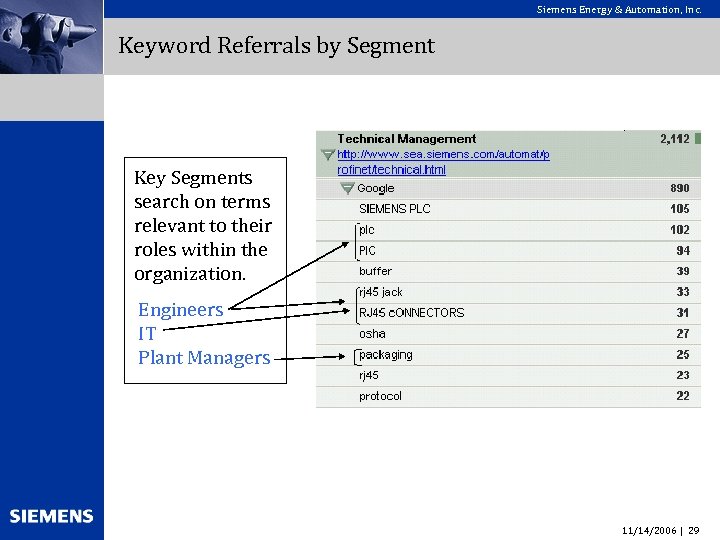Click the 94 count value
Image resolution: width=720 pixels, height=540 pixels.
pos(683,251)
